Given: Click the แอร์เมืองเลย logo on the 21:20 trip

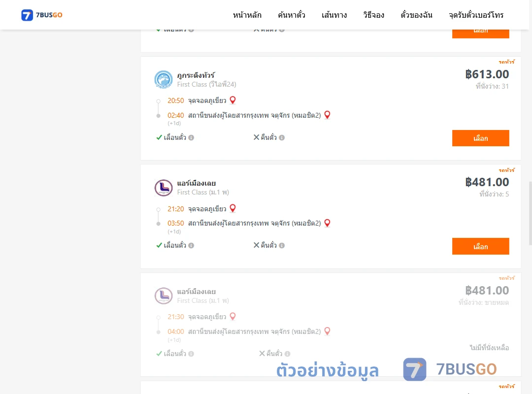Looking at the screenshot, I should click(164, 188).
